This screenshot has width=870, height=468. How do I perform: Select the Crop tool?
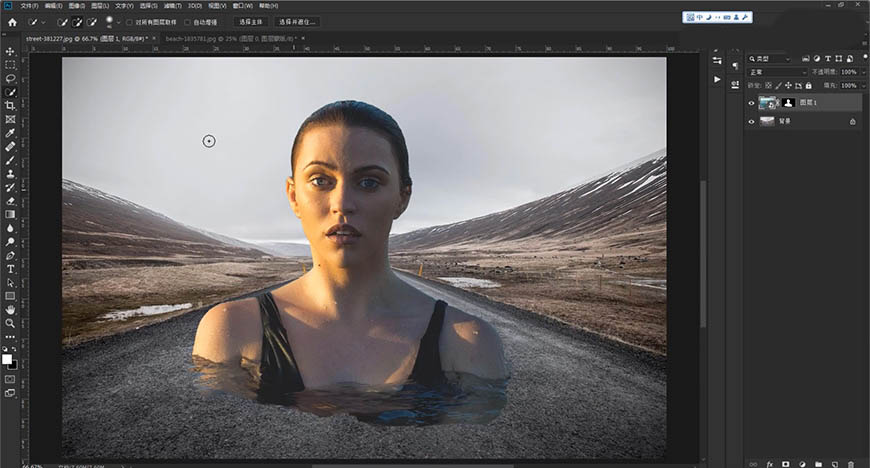pyautogui.click(x=10, y=105)
